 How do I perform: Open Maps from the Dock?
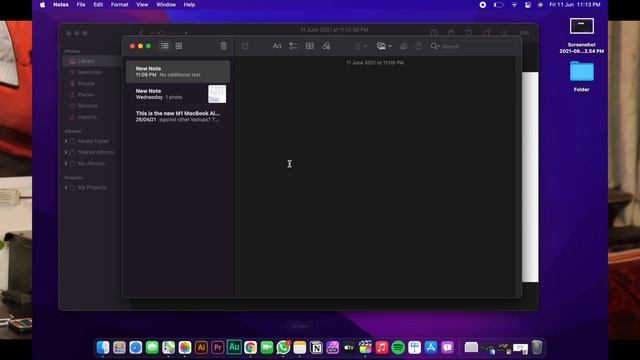[169, 347]
